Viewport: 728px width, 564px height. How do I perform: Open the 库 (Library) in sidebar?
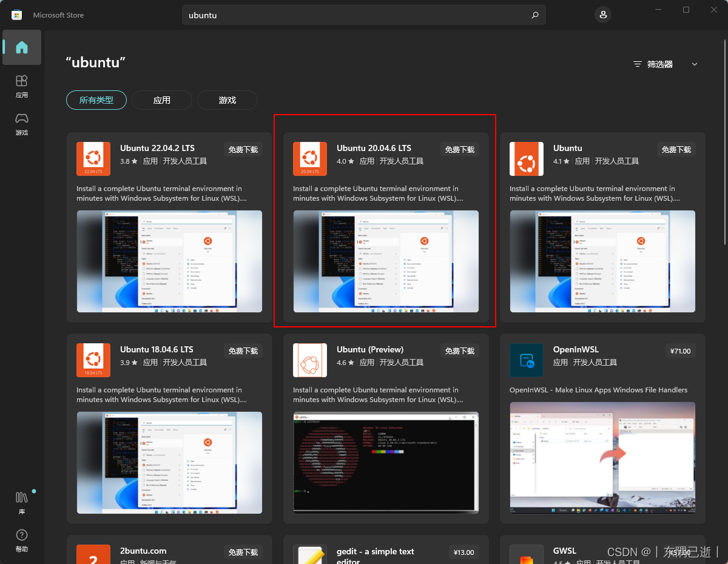point(22,503)
